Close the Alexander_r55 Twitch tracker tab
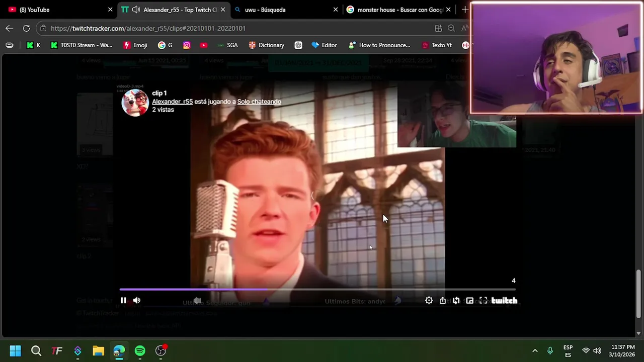Screen dimensions: 644x362 click(223, 10)
